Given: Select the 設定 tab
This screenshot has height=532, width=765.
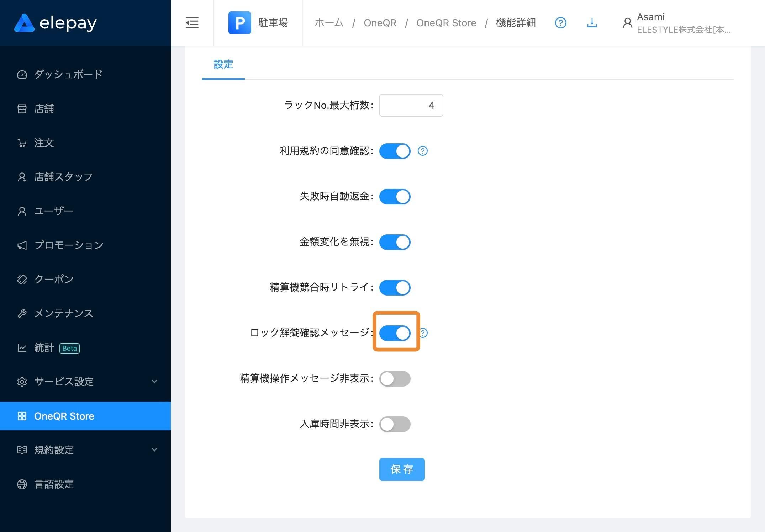Looking at the screenshot, I should tap(223, 64).
